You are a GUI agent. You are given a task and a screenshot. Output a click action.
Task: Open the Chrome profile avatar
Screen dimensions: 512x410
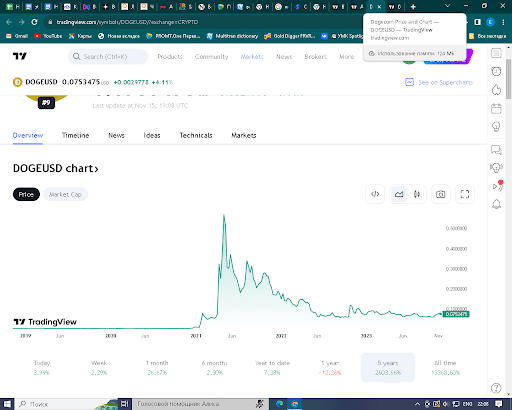(490, 22)
